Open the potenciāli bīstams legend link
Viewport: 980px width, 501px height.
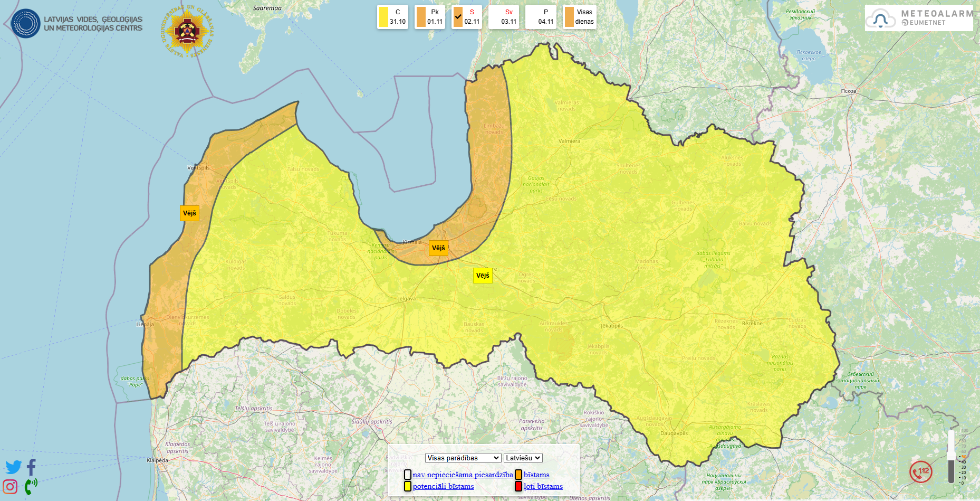[443, 486]
